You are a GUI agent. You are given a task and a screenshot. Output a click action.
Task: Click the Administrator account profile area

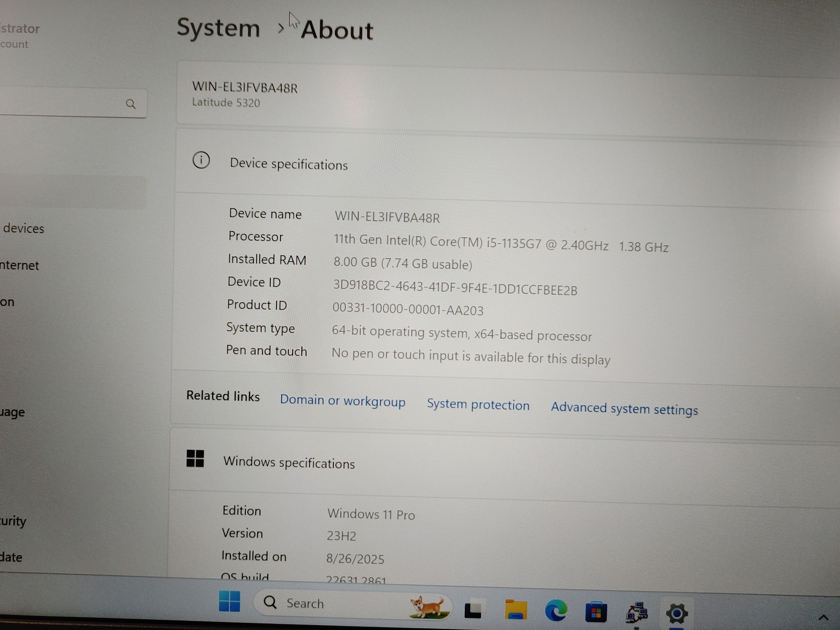20,35
